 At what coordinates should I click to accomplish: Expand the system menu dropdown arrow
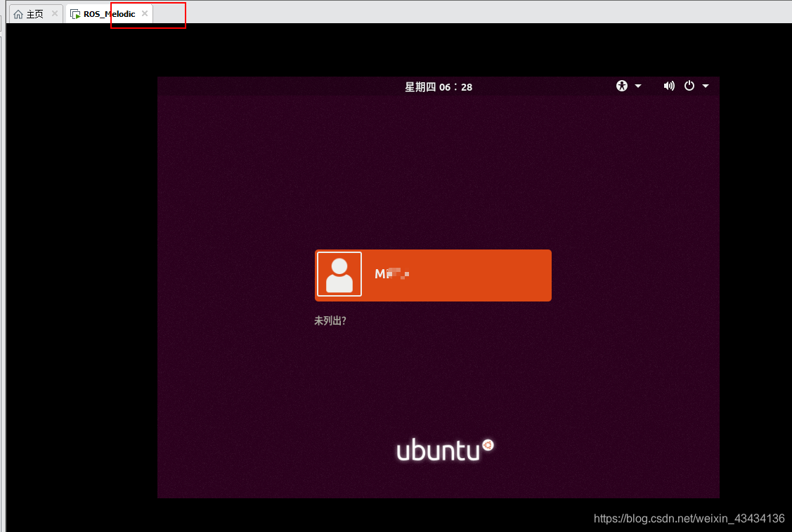point(706,86)
